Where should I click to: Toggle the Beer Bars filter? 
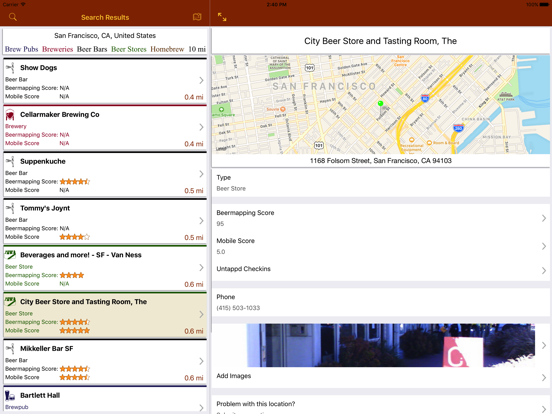(x=92, y=49)
